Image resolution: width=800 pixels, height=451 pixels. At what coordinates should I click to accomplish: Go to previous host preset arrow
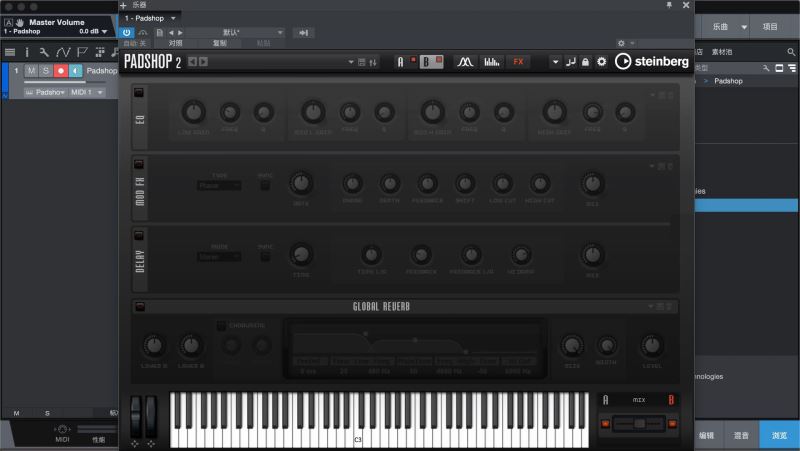[x=171, y=33]
